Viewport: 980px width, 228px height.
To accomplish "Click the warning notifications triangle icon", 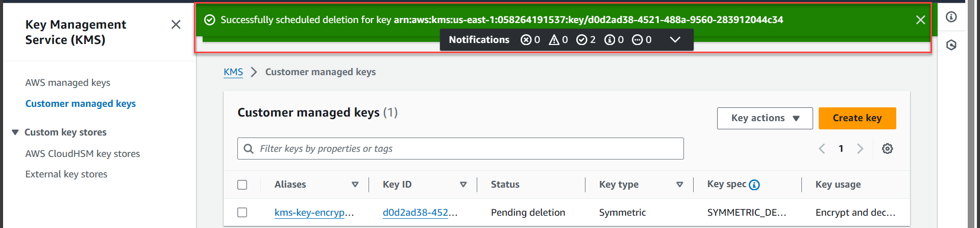I will [554, 40].
